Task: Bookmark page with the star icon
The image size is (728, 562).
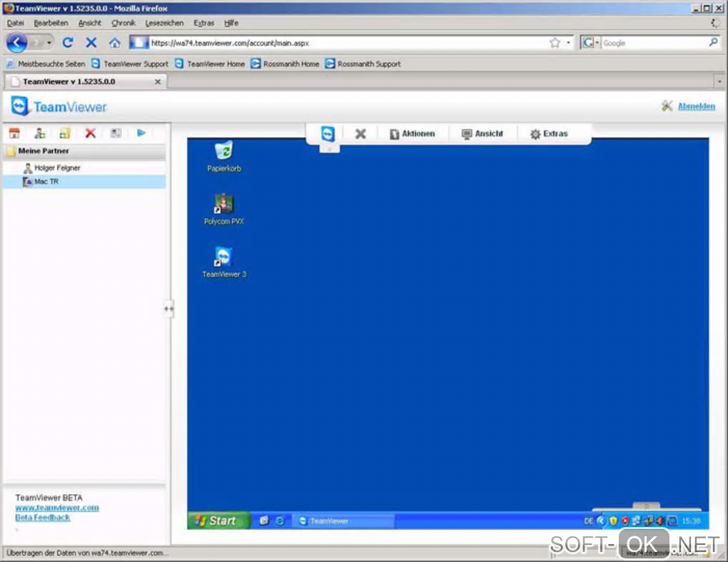Action: pyautogui.click(x=555, y=43)
